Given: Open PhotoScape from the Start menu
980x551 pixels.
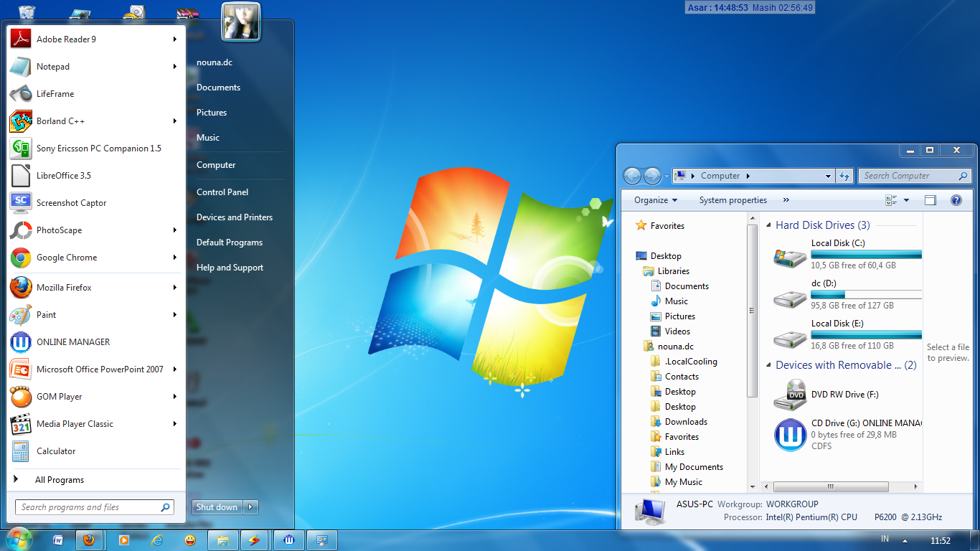Looking at the screenshot, I should (95, 230).
